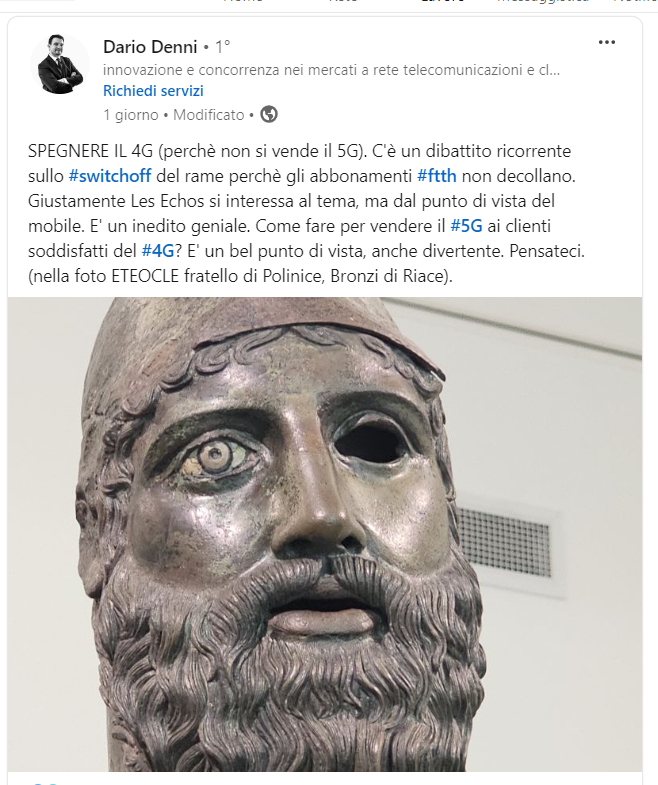Image resolution: width=658 pixels, height=785 pixels.
Task: Click Dario Denni's profile photo
Action: coord(60,64)
